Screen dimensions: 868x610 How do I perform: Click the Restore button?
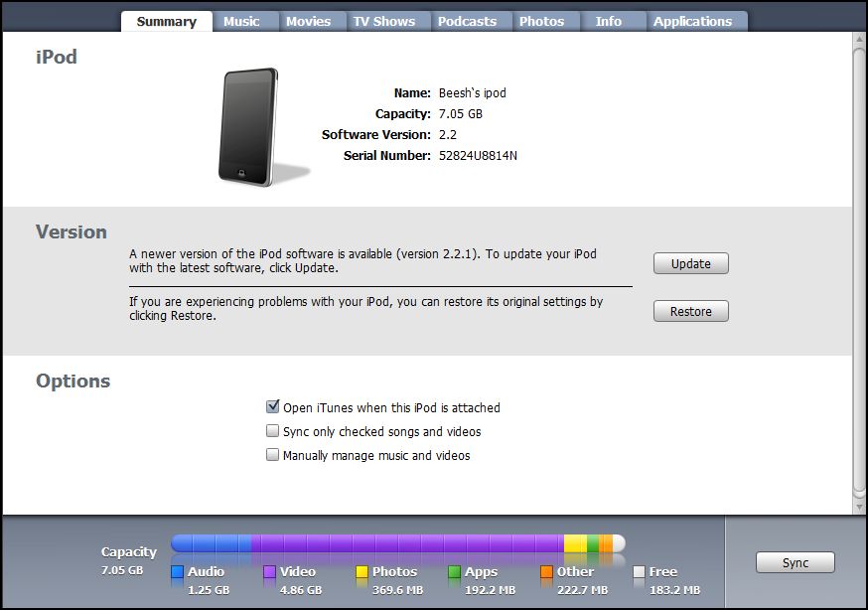coord(690,311)
